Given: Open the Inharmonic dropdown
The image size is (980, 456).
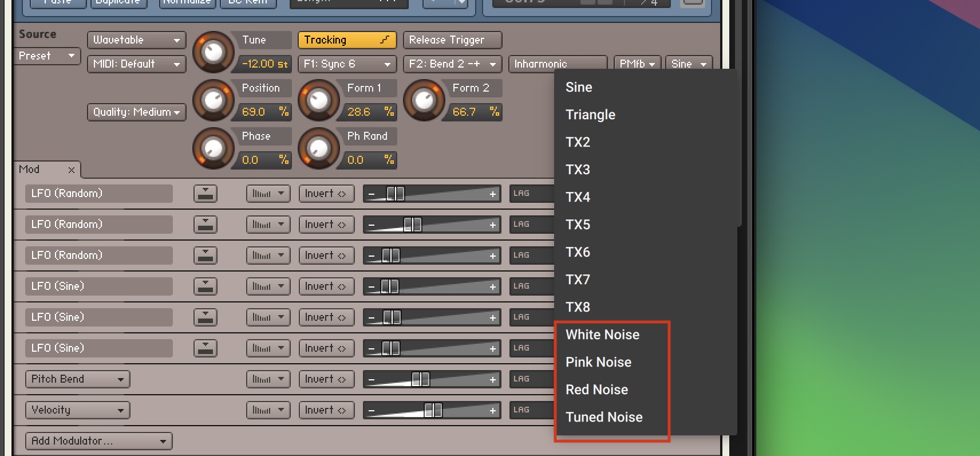Looking at the screenshot, I should click(558, 64).
